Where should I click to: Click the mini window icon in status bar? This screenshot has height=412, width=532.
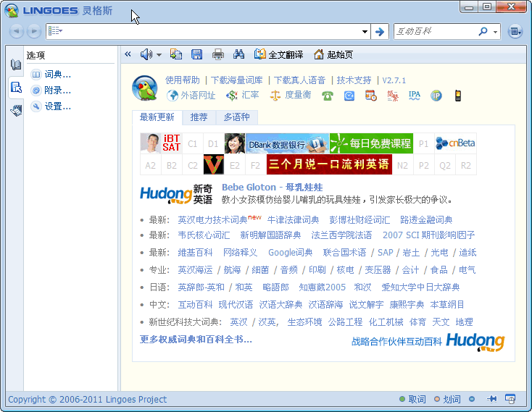point(510,399)
